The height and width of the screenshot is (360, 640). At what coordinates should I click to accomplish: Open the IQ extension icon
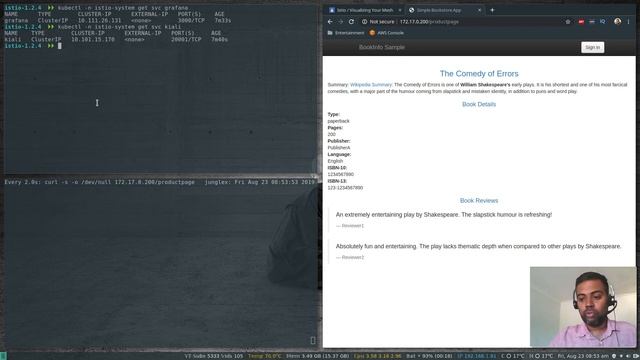602,22
